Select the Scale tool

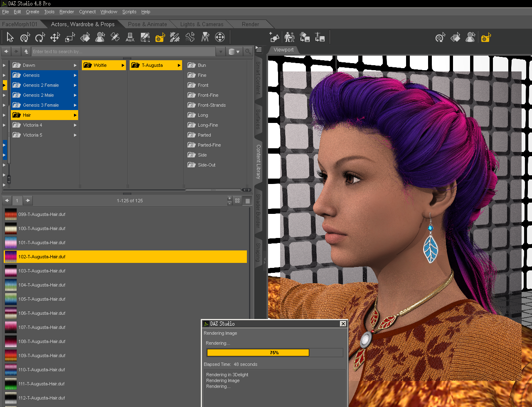[70, 38]
